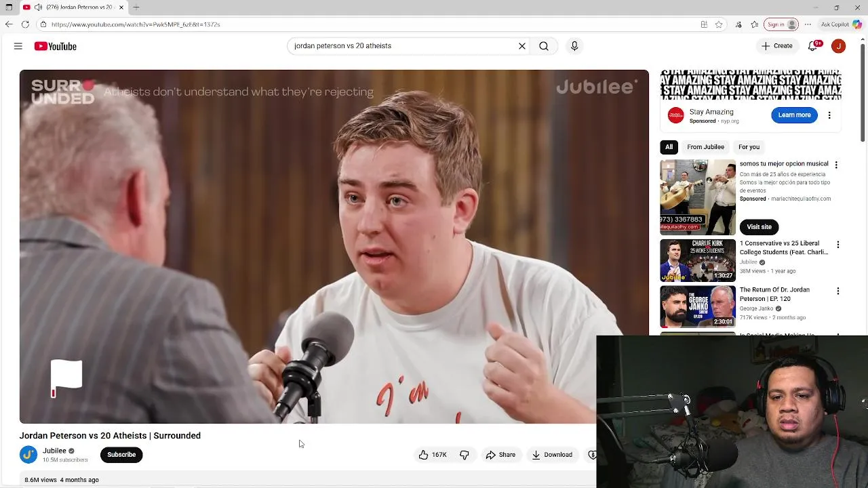Viewport: 868px width, 488px height.
Task: Click the video player to pause
Action: (x=334, y=247)
